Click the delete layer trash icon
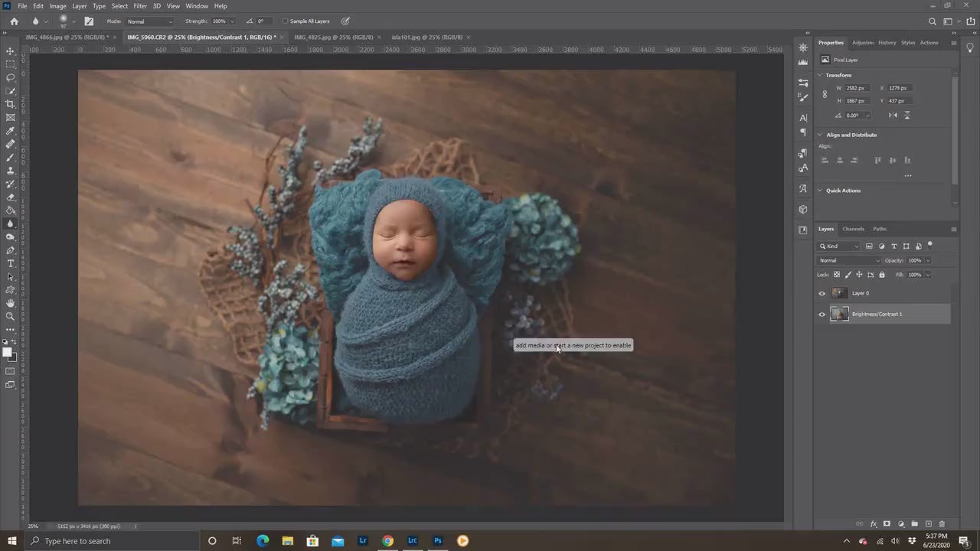 point(942,524)
